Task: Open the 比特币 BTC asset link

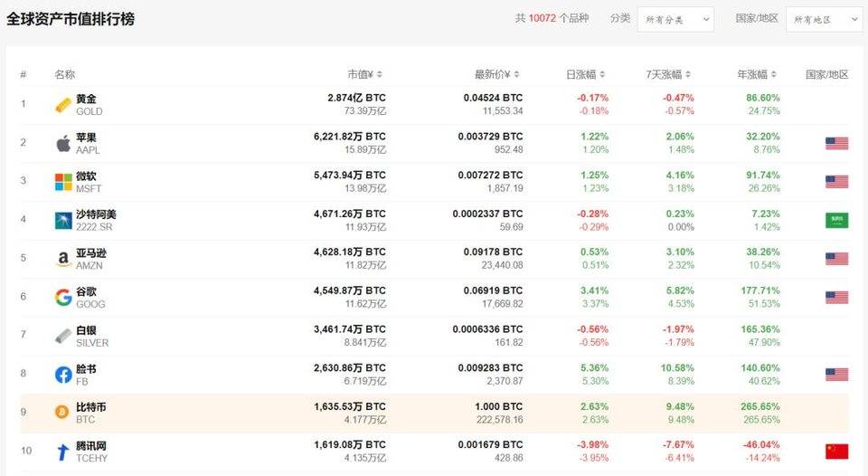Action: (x=91, y=413)
